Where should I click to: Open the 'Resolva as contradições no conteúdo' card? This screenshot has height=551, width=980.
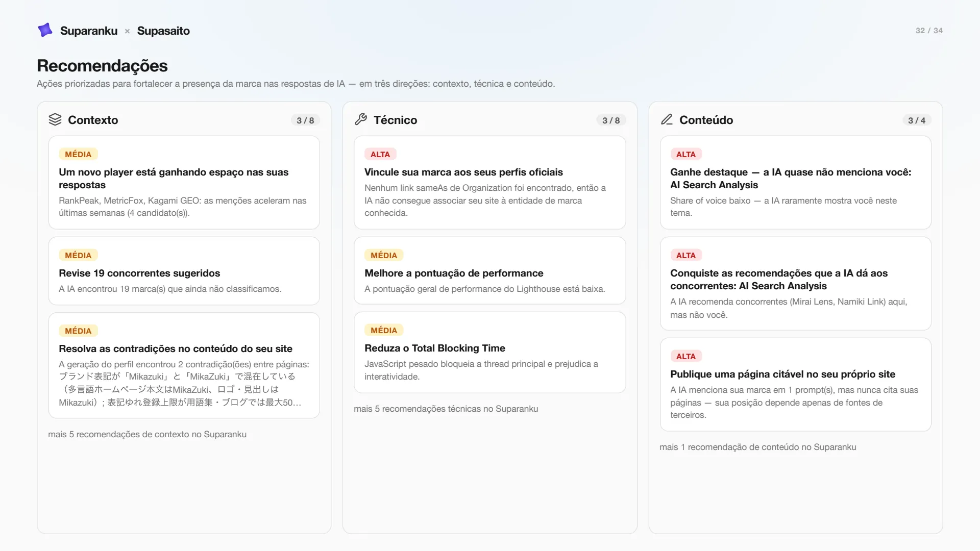tap(184, 365)
